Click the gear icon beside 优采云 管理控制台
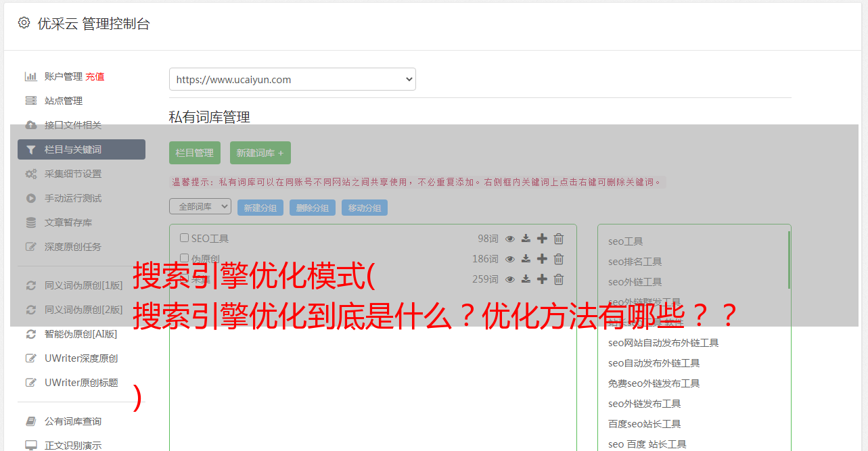 pos(24,23)
